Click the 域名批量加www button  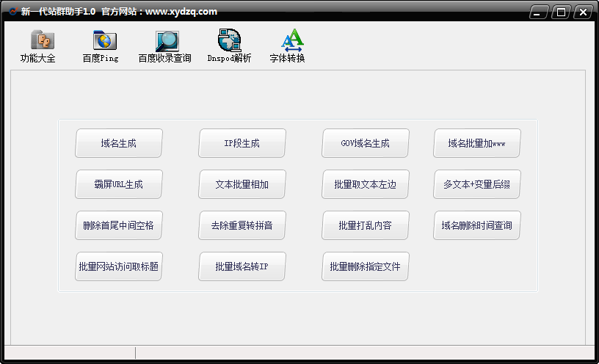coord(476,143)
